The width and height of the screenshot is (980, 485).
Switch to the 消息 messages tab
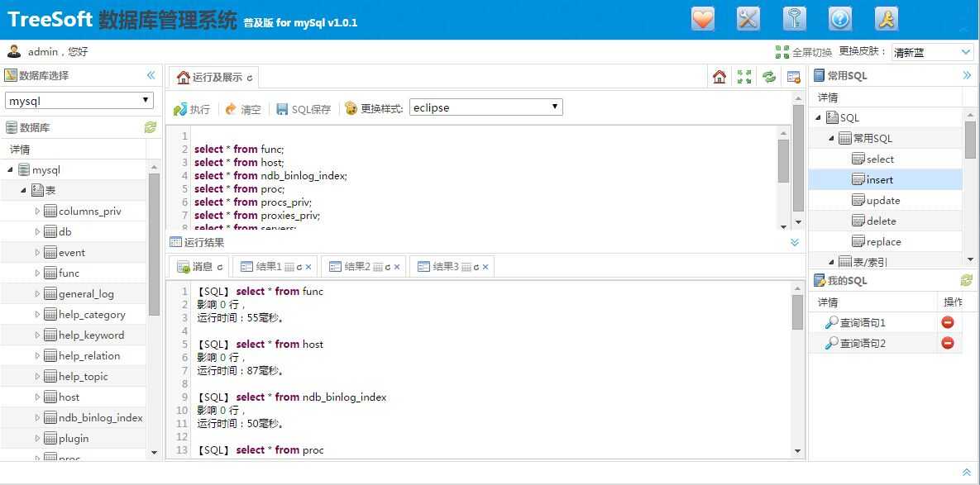point(200,267)
